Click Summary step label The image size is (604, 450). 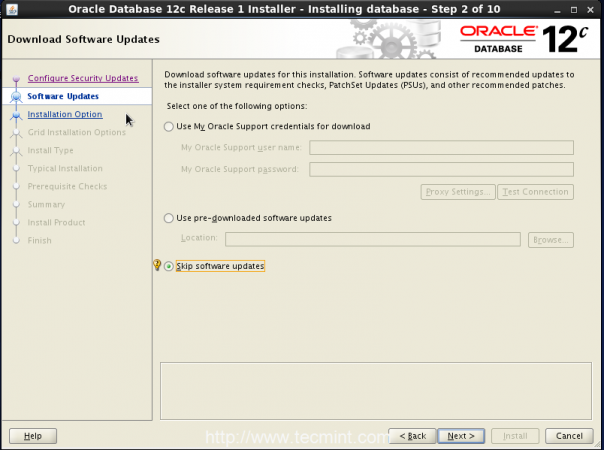tap(46, 205)
